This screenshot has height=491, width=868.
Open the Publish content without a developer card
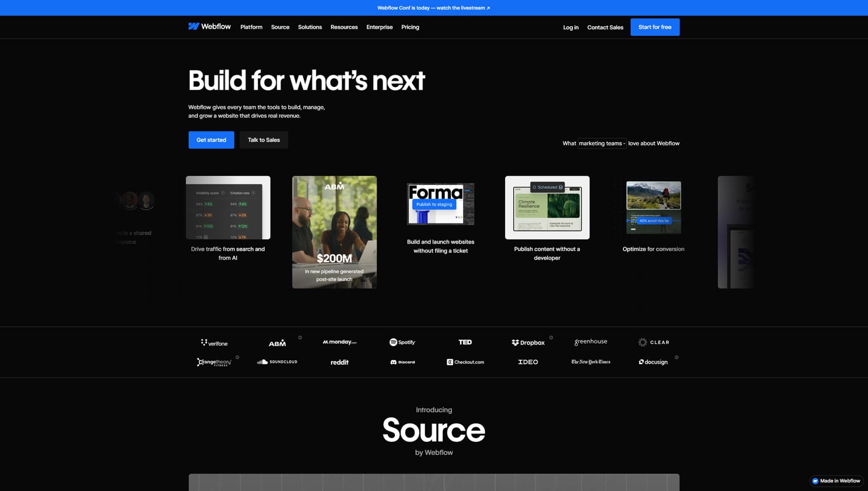(547, 219)
